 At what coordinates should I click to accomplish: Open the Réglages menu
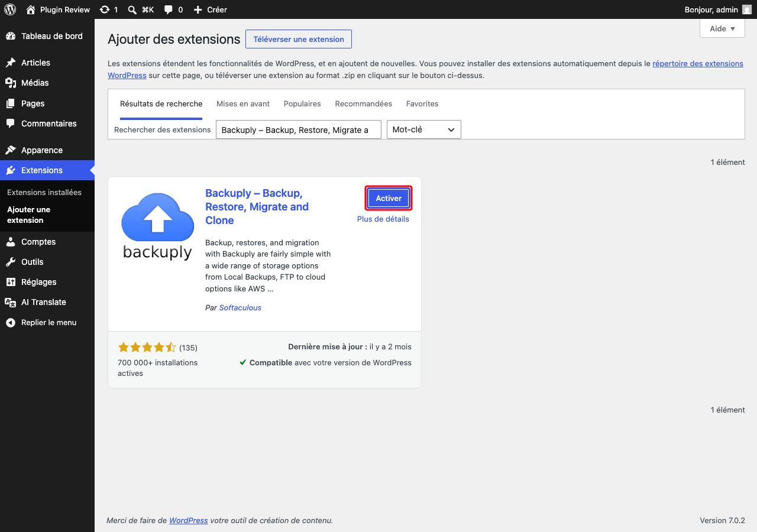47,282
